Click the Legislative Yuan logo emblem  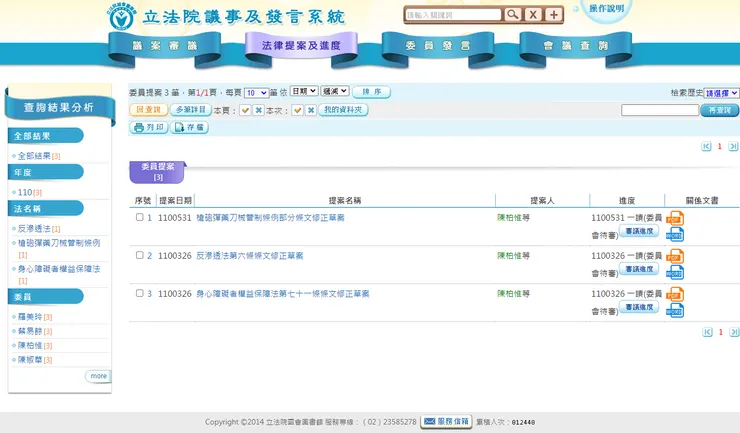(x=122, y=17)
